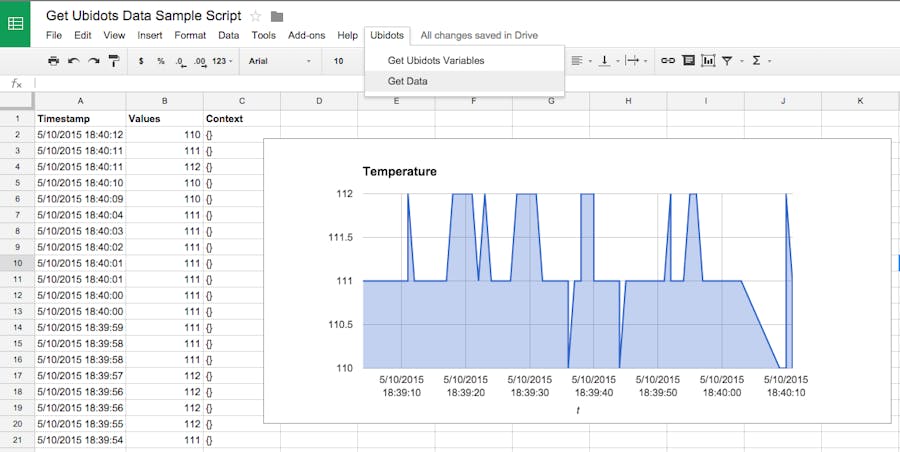Image resolution: width=900 pixels, height=452 pixels.
Task: Redo the last action
Action: (x=94, y=60)
